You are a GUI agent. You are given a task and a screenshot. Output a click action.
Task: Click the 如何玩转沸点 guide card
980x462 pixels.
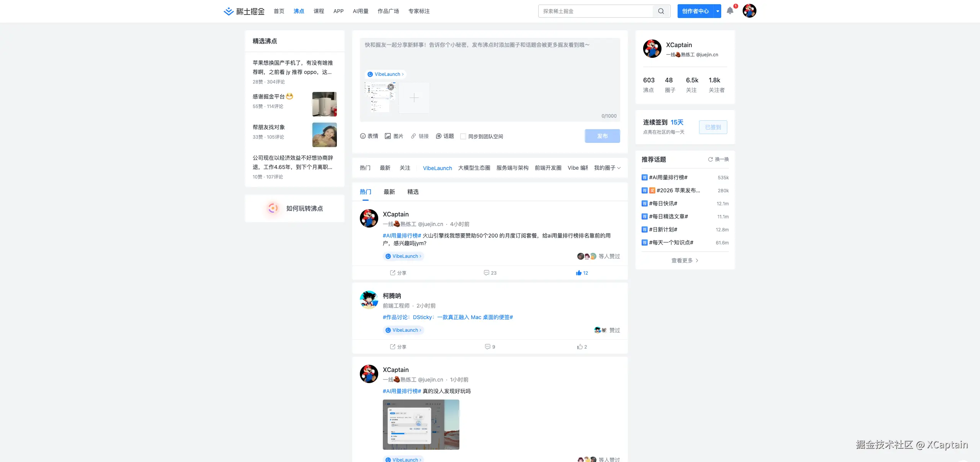tap(295, 208)
